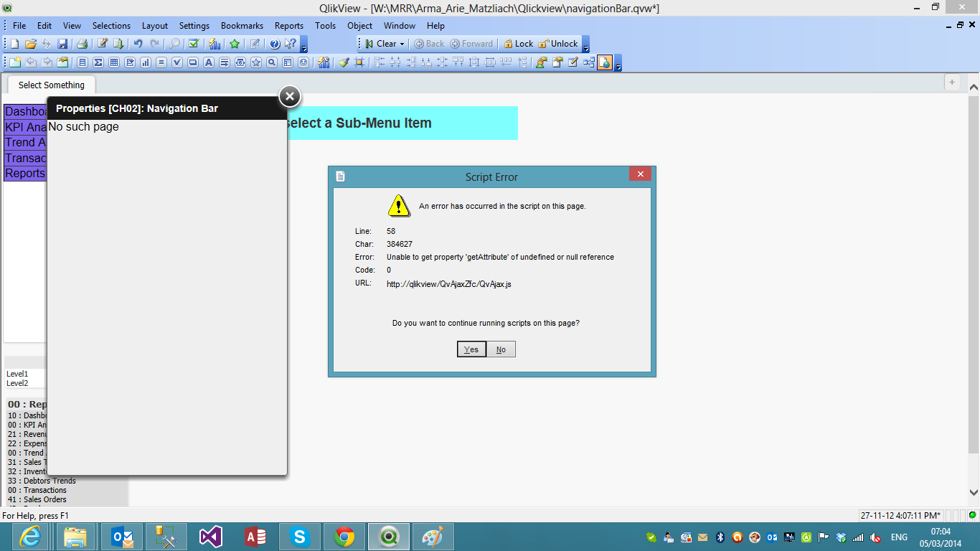Create a List Box object icon
This screenshot has height=551, width=980.
[x=83, y=62]
